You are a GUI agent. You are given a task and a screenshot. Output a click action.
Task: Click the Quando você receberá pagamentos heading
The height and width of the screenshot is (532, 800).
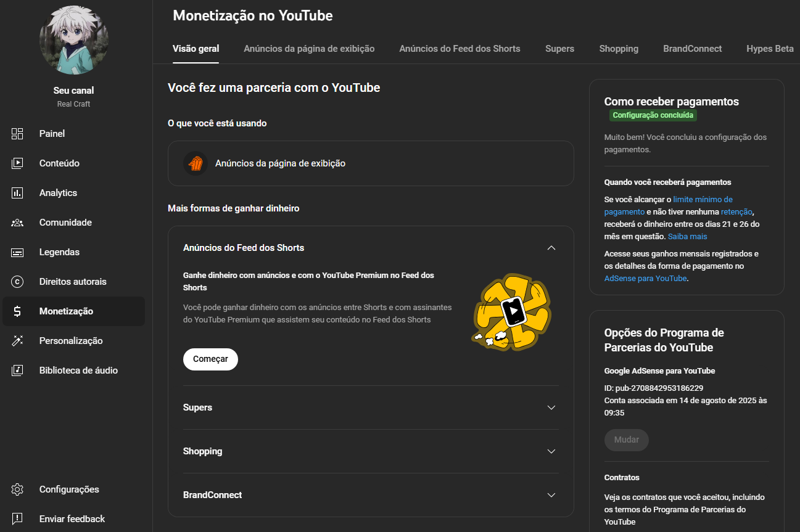(667, 182)
